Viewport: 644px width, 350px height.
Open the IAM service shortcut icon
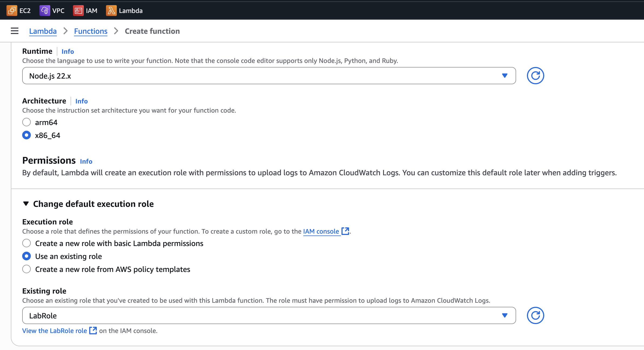[x=78, y=11]
